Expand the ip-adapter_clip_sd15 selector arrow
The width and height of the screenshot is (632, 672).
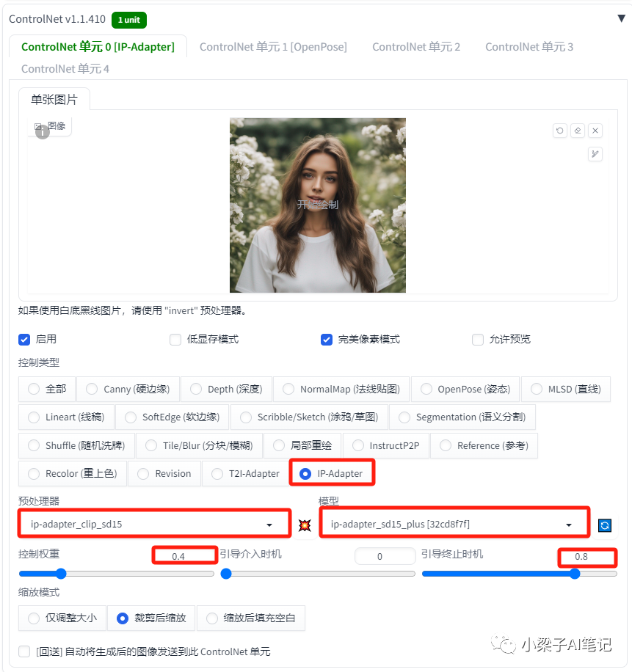click(270, 525)
